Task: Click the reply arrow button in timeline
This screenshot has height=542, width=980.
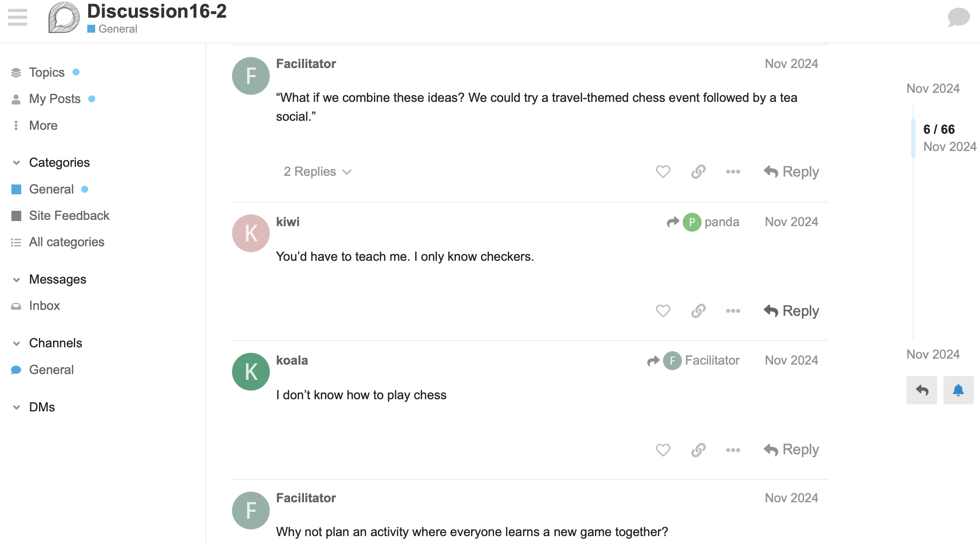Action: click(x=921, y=390)
